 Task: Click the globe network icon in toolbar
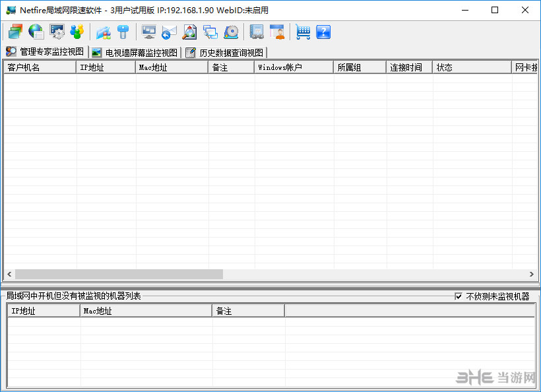pos(36,31)
